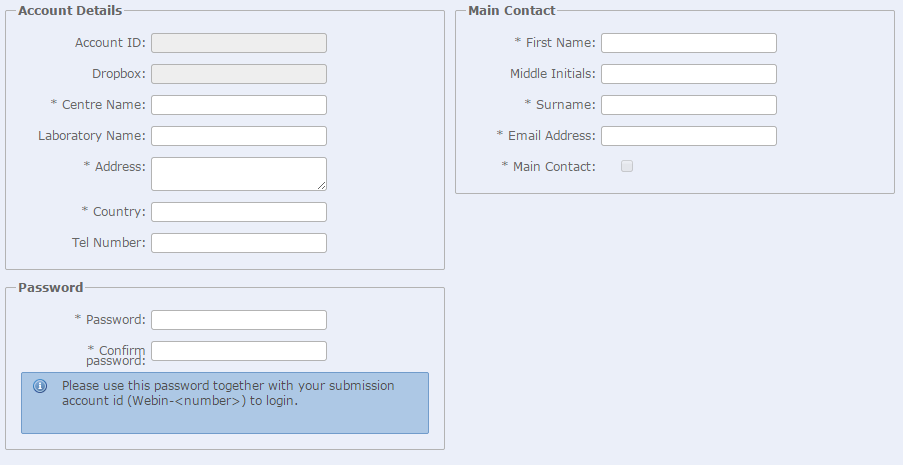Viewport: 903px width, 465px height.
Task: Click the Email Address input
Action: tap(689, 136)
